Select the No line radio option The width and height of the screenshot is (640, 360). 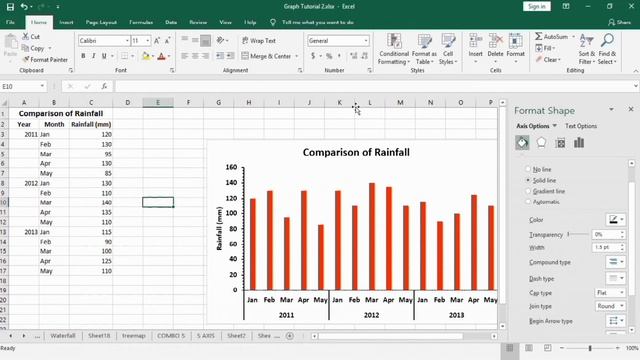point(528,169)
